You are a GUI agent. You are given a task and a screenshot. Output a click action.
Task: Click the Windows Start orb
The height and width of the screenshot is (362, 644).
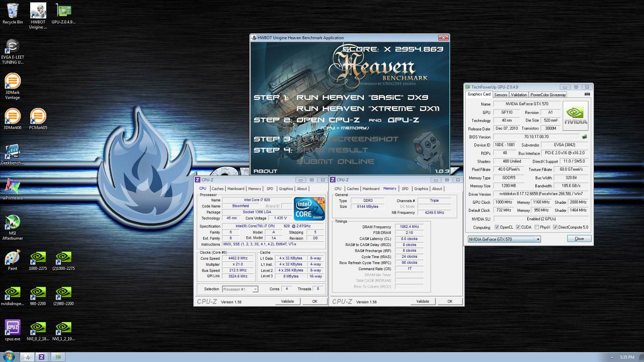[x=8, y=356]
